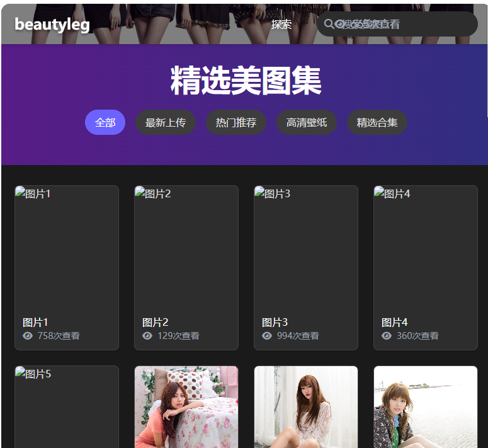488x448 pixels.
Task: Open the 探索 navigation link
Action: (x=281, y=25)
